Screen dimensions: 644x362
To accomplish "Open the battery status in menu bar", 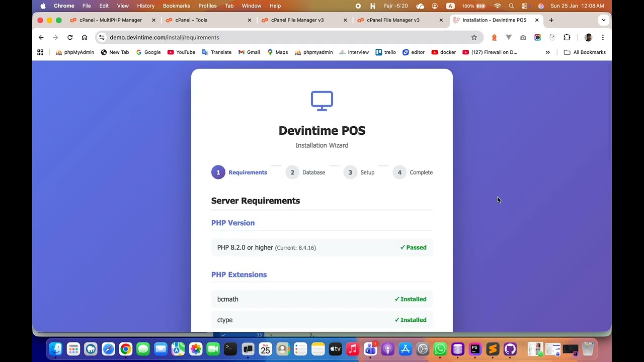I will click(474, 6).
